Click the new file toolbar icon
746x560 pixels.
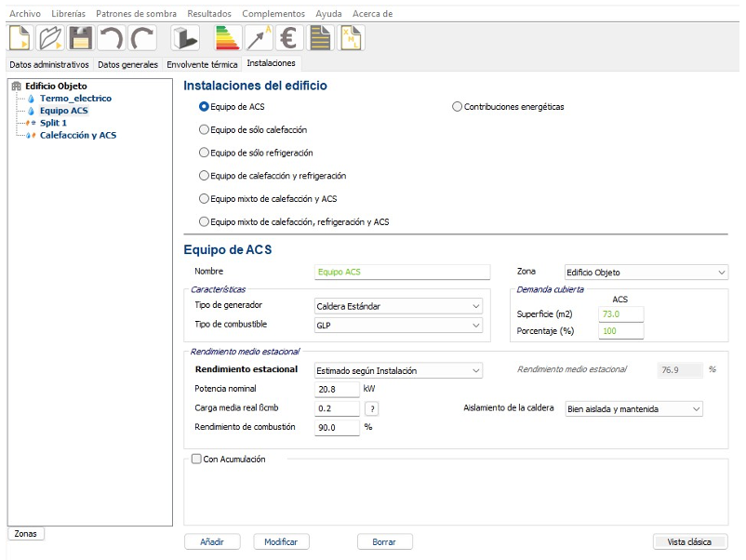click(20, 38)
